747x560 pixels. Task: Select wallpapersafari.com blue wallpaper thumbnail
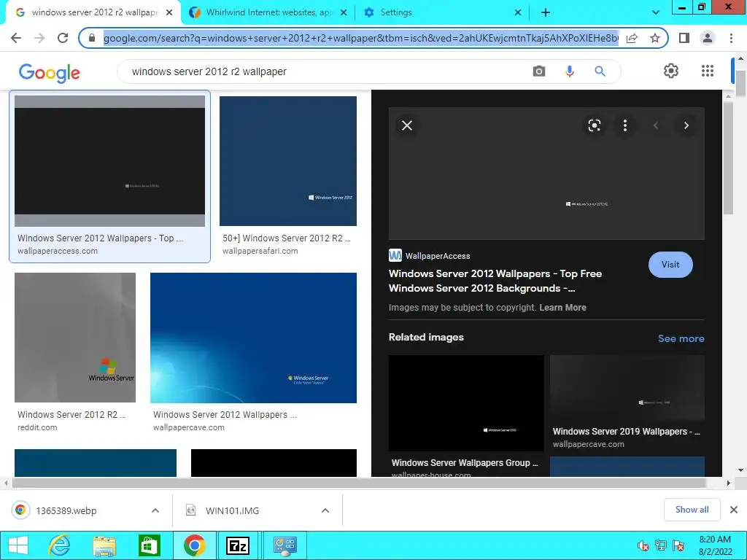[287, 161]
